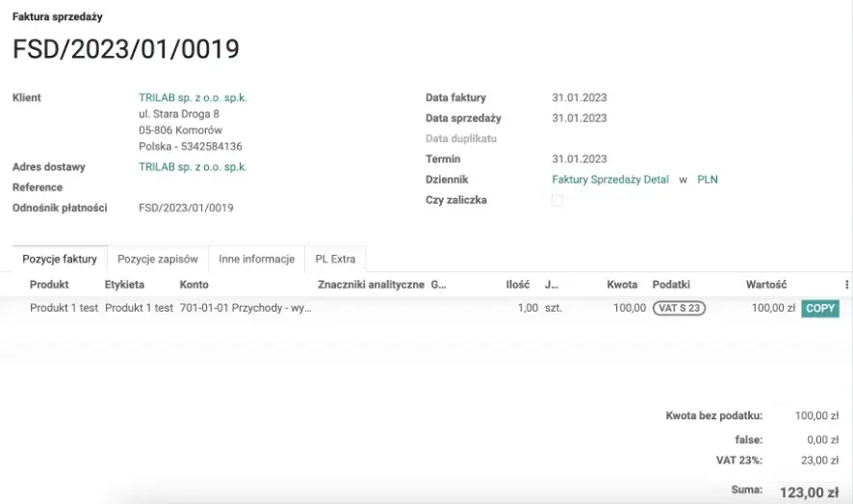Click the PLN currency link
This screenshot has width=853, height=504.
pyautogui.click(x=708, y=180)
